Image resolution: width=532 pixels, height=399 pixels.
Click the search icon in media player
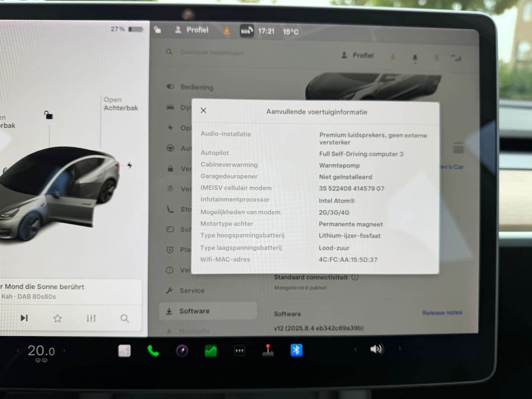coord(125,318)
